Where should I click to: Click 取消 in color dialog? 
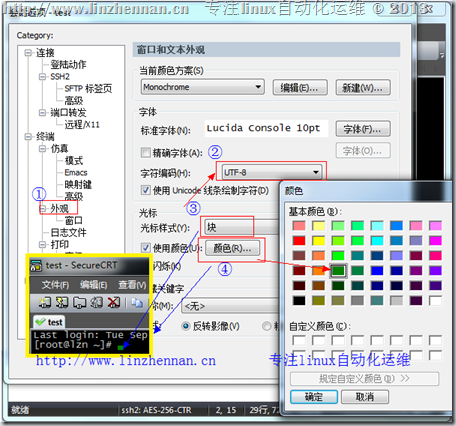(365, 397)
